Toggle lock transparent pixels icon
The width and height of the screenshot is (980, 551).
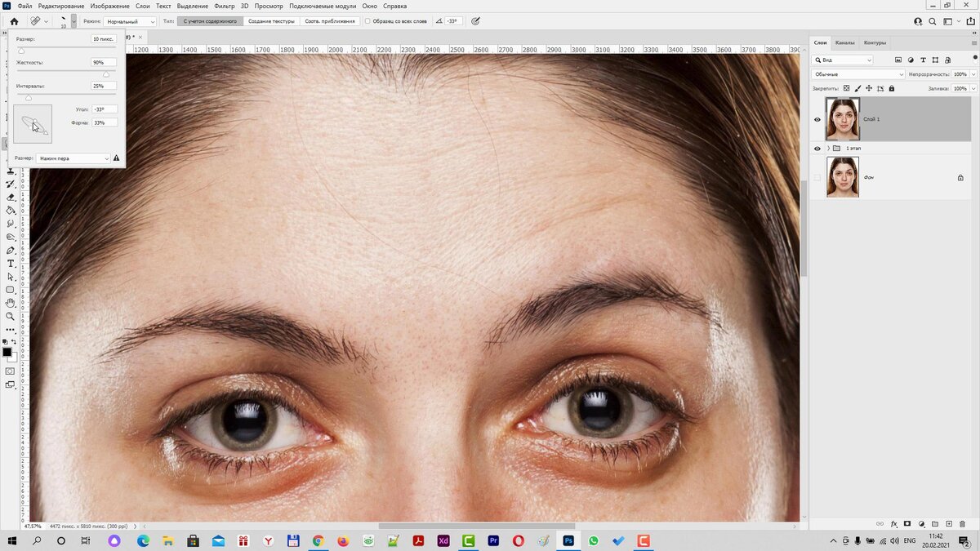pyautogui.click(x=846, y=88)
